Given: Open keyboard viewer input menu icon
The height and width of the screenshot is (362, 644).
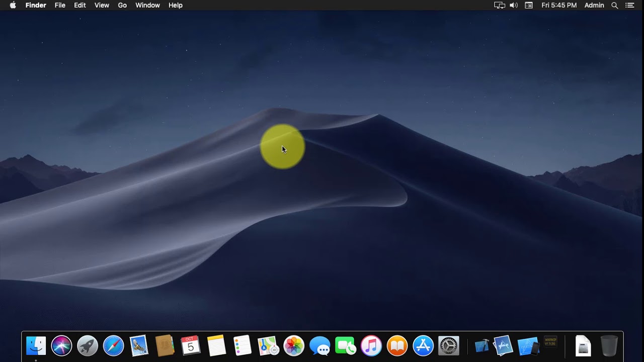Looking at the screenshot, I should (x=529, y=5).
